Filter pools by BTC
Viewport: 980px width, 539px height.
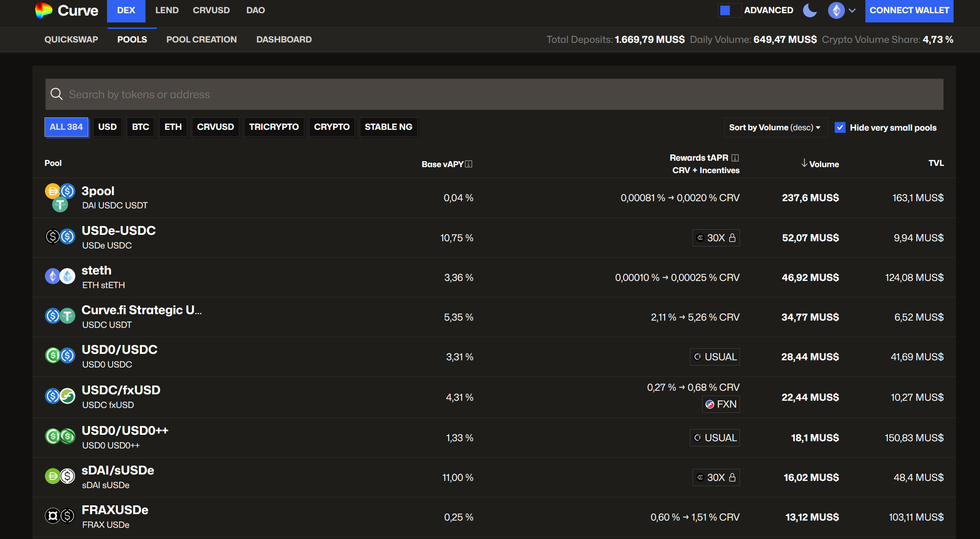tap(141, 127)
